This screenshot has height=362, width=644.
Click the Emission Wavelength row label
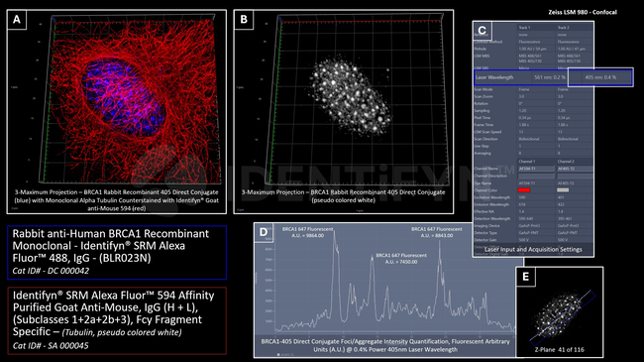[x=491, y=204]
